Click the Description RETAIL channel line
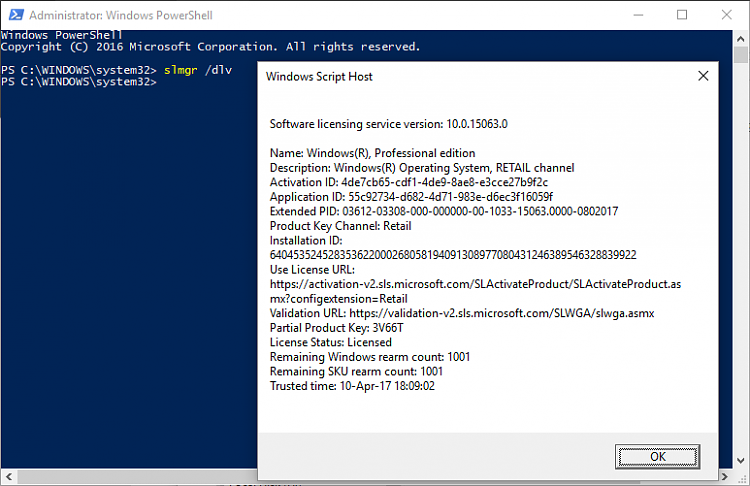750x486 pixels. pos(422,168)
